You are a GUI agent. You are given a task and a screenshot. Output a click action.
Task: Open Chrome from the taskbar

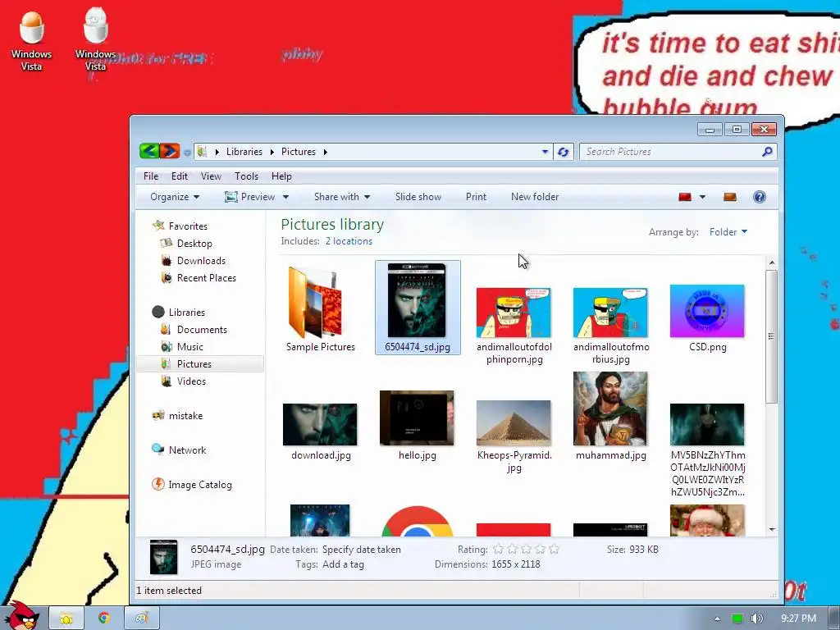[x=103, y=618]
